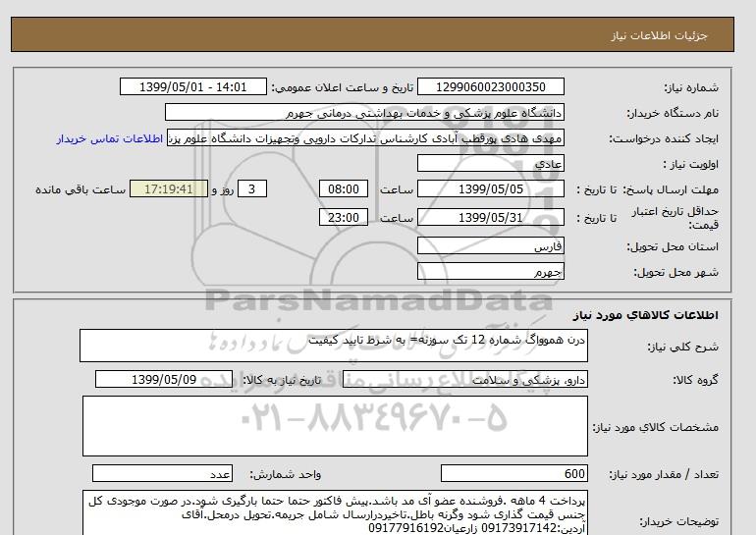Click the گروه کالا label
The height and width of the screenshot is (535, 756).
(x=695, y=380)
